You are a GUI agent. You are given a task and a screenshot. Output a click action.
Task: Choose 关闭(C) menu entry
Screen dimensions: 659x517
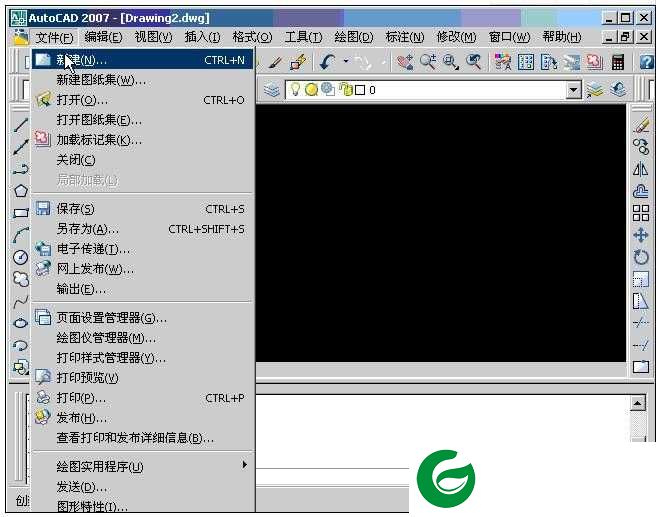click(143, 160)
